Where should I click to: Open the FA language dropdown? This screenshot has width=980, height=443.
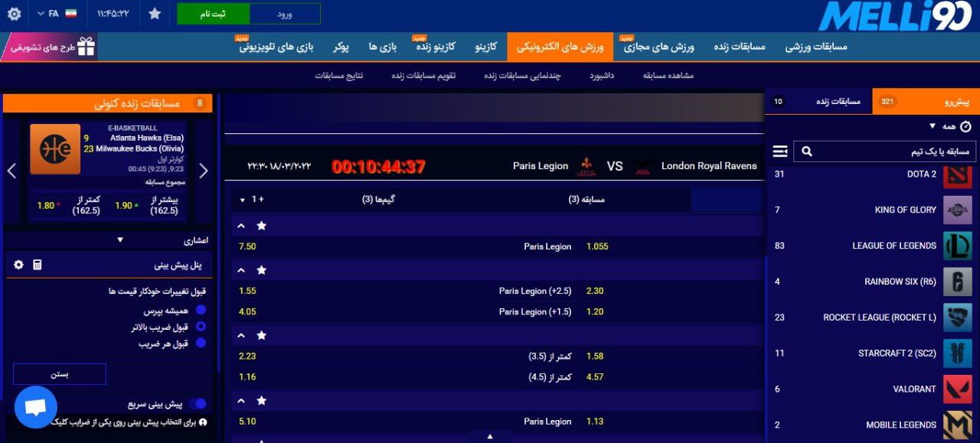pos(55,14)
